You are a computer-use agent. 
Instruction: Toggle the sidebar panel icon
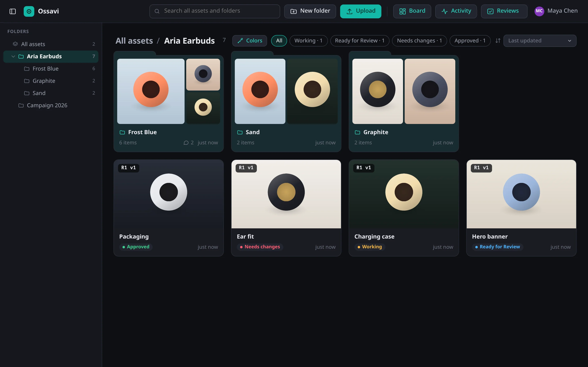point(13,11)
